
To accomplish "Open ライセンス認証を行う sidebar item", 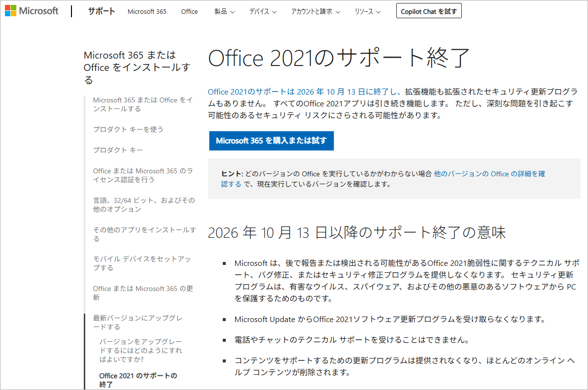I will point(142,175).
